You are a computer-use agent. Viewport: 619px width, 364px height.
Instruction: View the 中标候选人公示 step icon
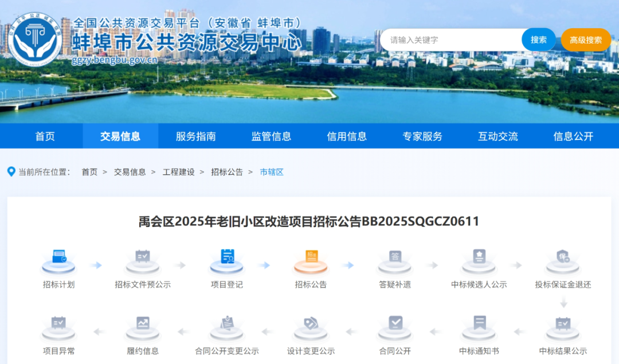[479, 260]
